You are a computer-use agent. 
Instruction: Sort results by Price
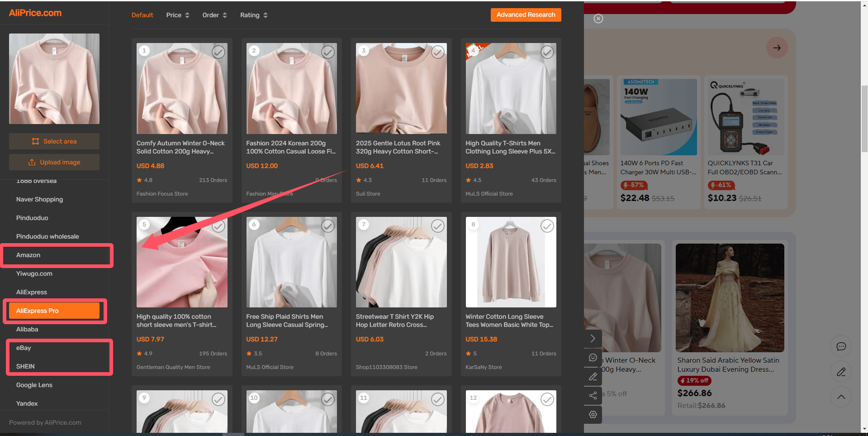tap(178, 15)
